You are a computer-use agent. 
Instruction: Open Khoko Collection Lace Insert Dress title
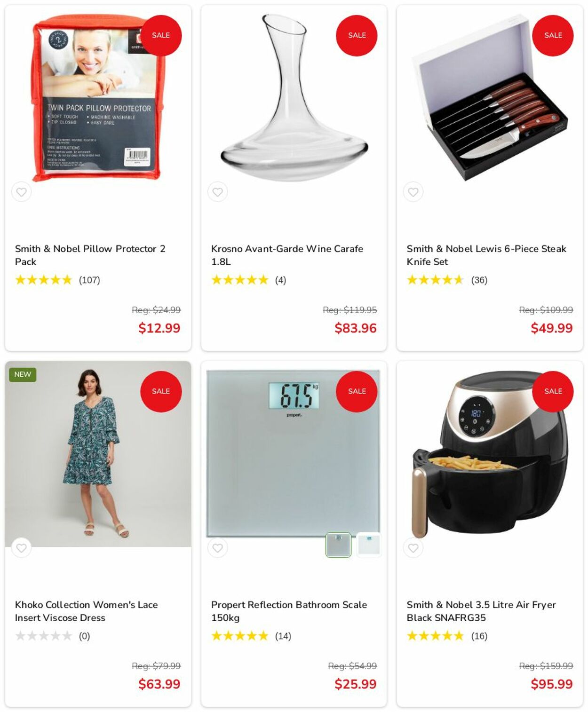[x=87, y=611]
